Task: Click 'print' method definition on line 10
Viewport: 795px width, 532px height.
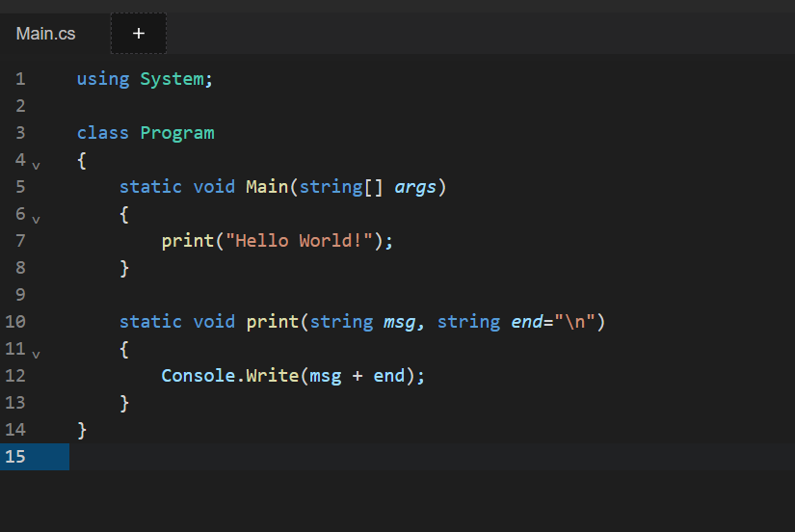Action: coord(273,322)
